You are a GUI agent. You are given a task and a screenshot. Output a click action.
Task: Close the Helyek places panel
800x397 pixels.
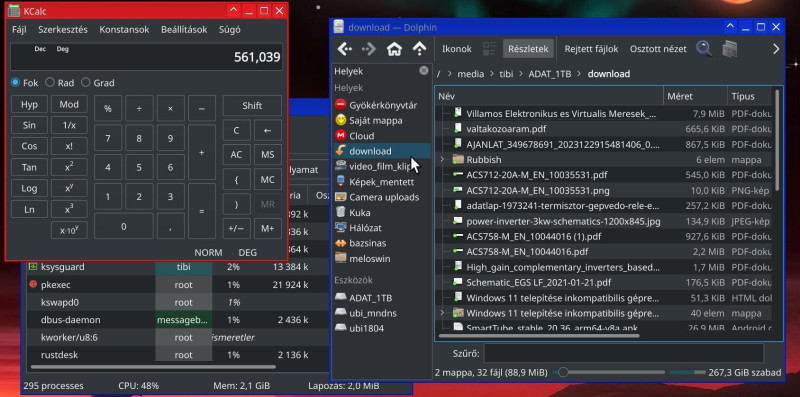[424, 71]
